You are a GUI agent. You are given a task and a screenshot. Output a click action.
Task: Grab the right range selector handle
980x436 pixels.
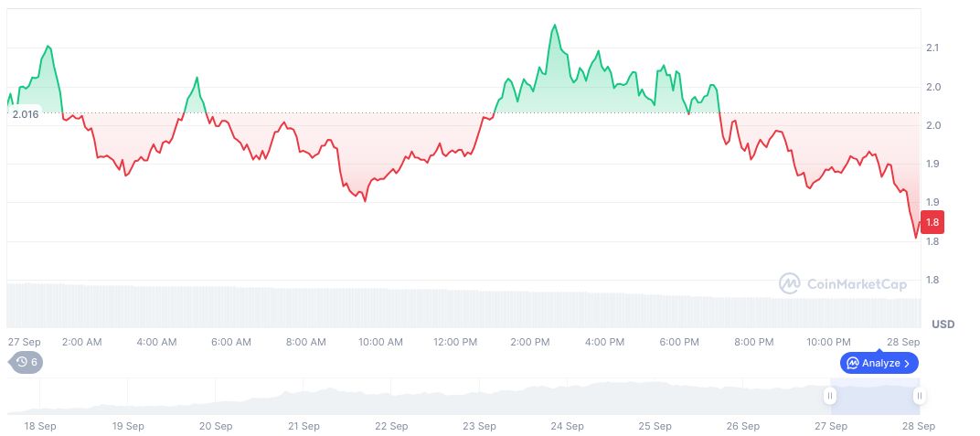[x=919, y=396]
